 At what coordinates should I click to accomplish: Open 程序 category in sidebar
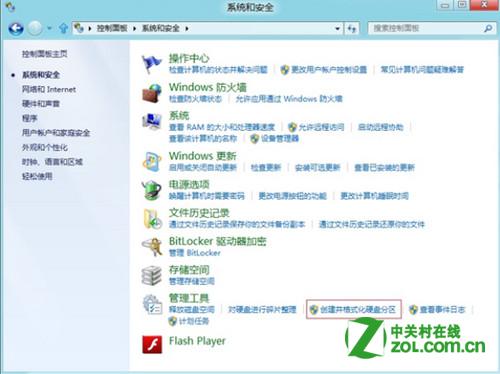coord(30,118)
